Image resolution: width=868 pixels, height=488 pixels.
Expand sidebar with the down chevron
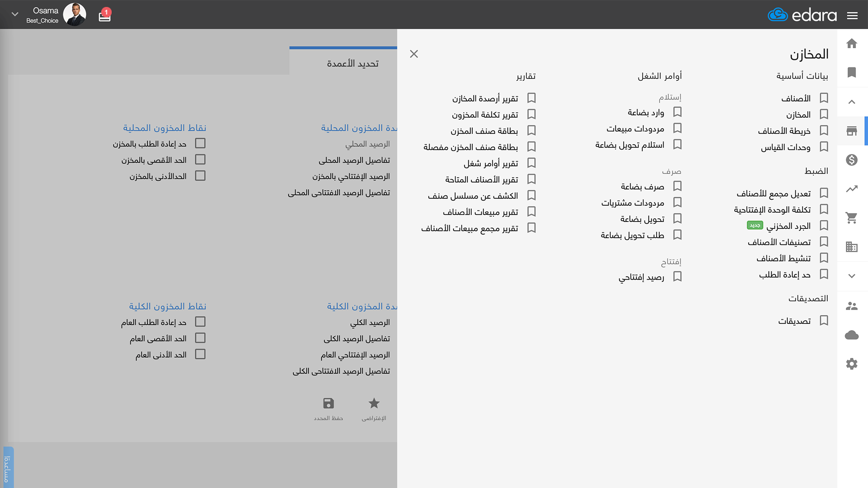852,276
